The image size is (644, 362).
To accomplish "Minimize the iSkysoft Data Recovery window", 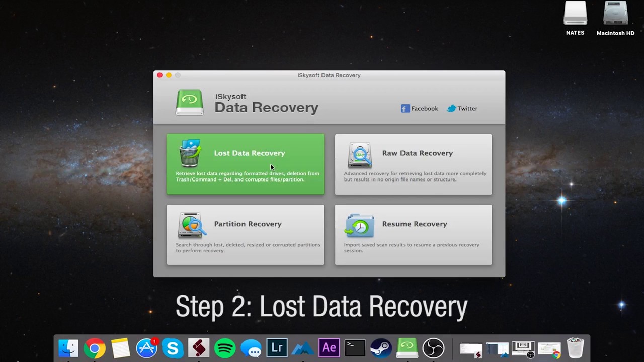I will coord(169,75).
